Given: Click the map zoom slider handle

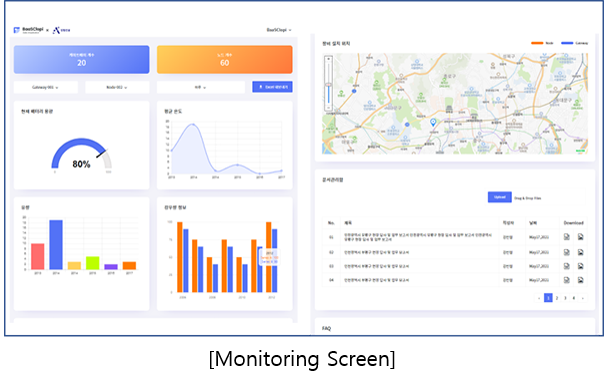Looking at the screenshot, I should pyautogui.click(x=329, y=84).
